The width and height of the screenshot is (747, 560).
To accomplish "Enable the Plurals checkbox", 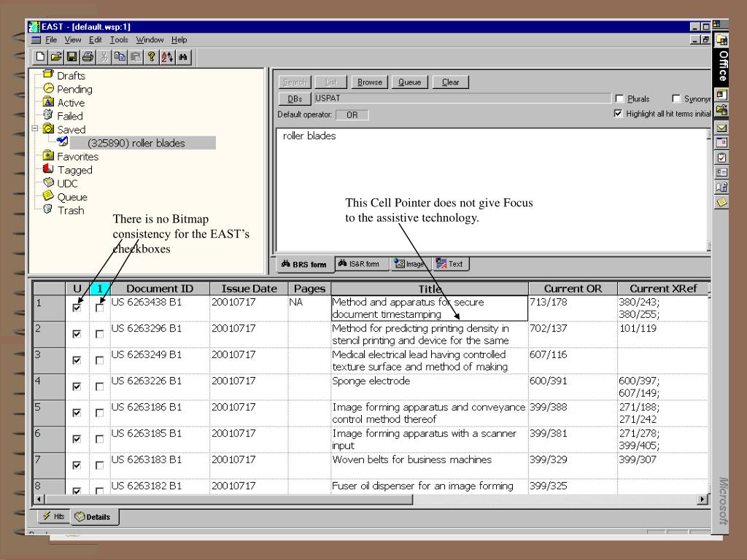I will 619,98.
